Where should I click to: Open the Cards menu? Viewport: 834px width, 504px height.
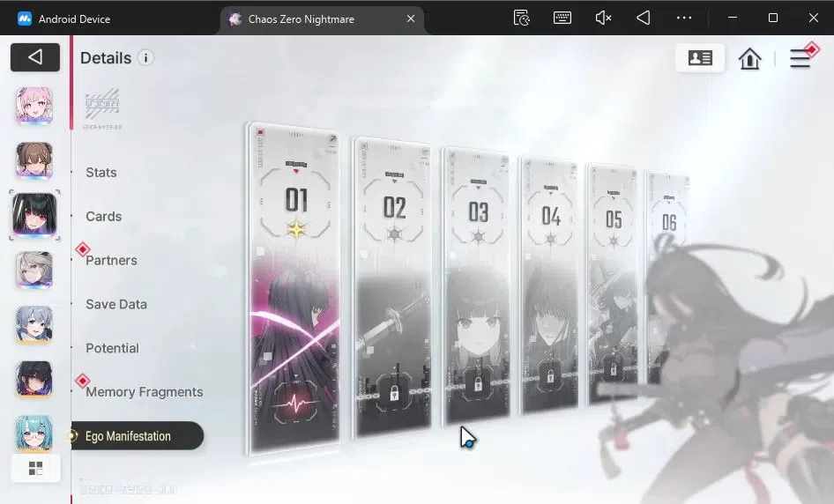click(104, 217)
